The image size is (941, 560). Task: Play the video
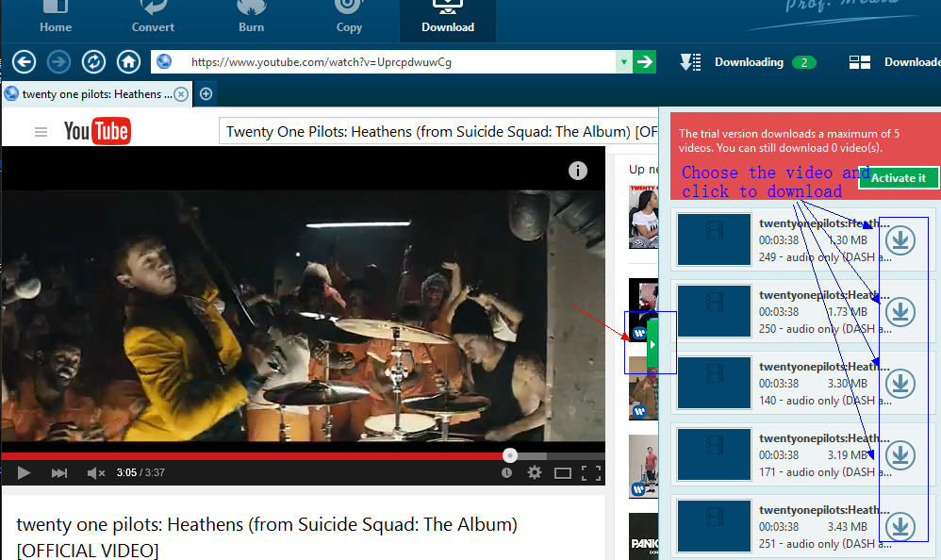coord(24,473)
